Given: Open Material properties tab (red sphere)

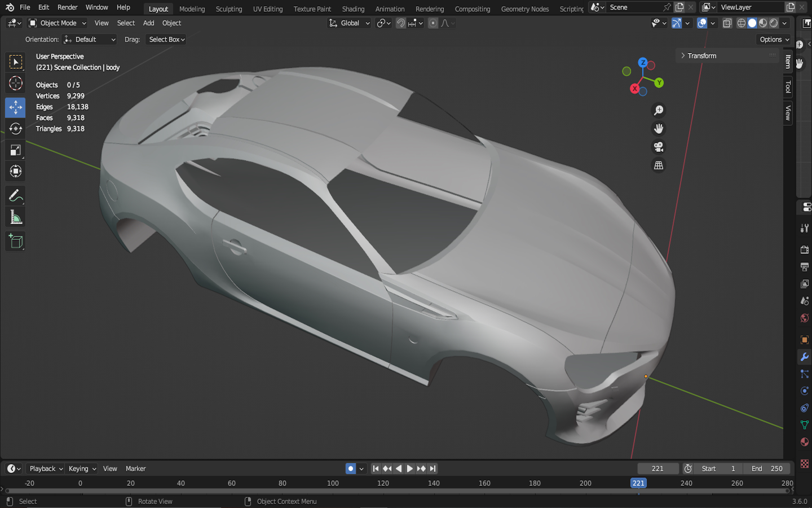Looking at the screenshot, I should pyautogui.click(x=805, y=441).
